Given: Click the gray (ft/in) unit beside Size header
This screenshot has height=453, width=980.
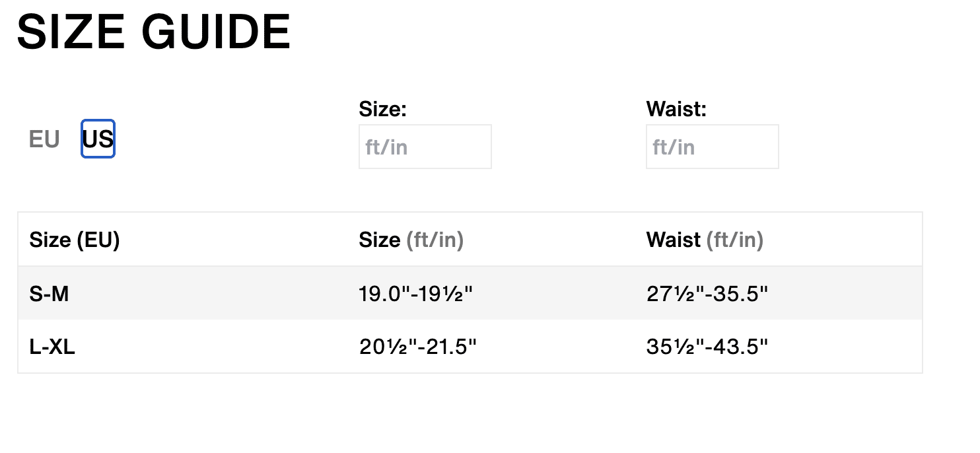Looking at the screenshot, I should 435,240.
